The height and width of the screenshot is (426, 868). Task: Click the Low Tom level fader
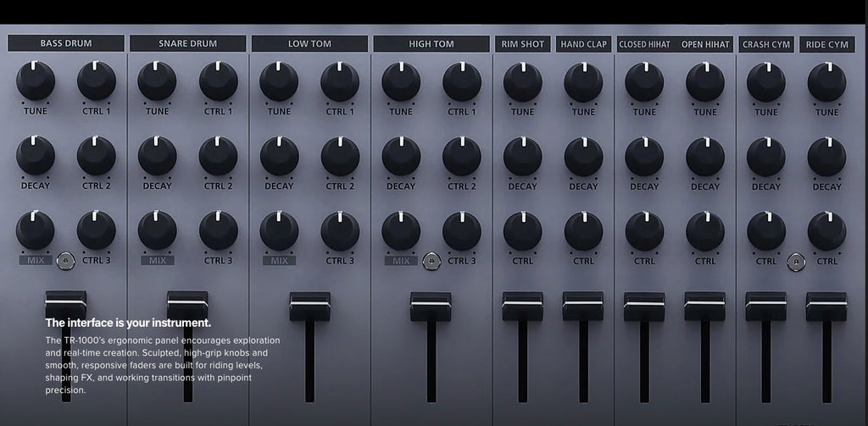coord(309,306)
